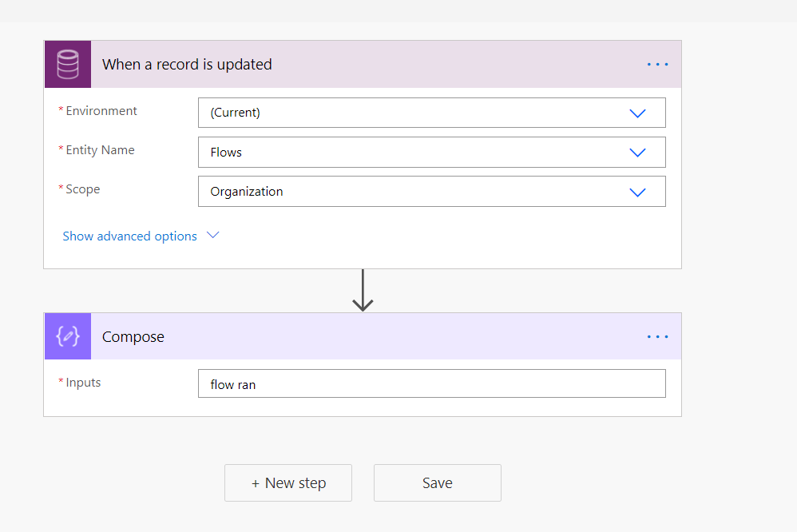Image resolution: width=797 pixels, height=532 pixels.
Task: Select the 'When a record is updated' title text
Action: tap(187, 64)
